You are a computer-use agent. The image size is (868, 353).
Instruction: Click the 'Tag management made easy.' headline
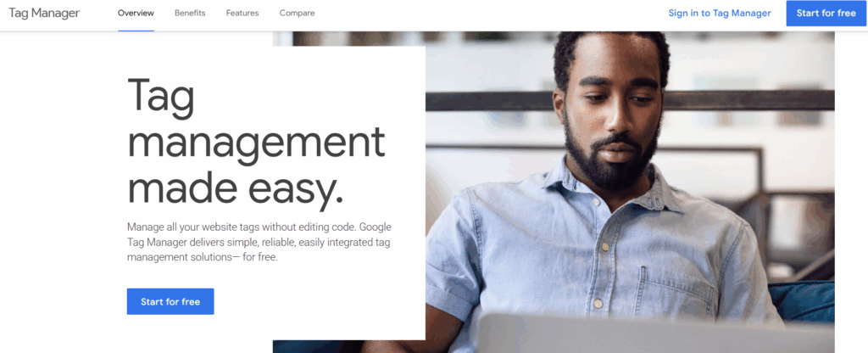pos(256,143)
